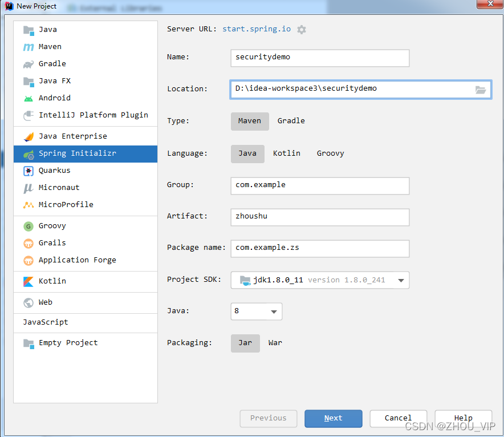
Task: Click the IntelliJ logo in title bar
Action: click(x=9, y=6)
